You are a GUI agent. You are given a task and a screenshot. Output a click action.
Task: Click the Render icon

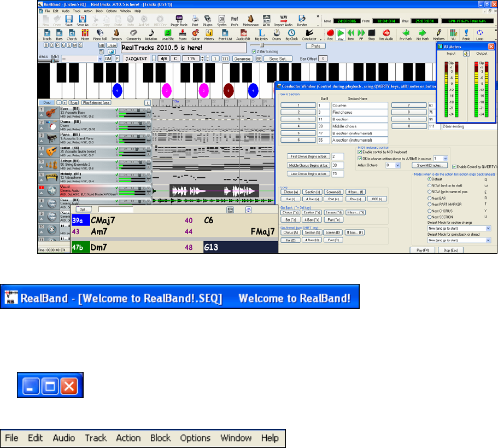point(302,21)
